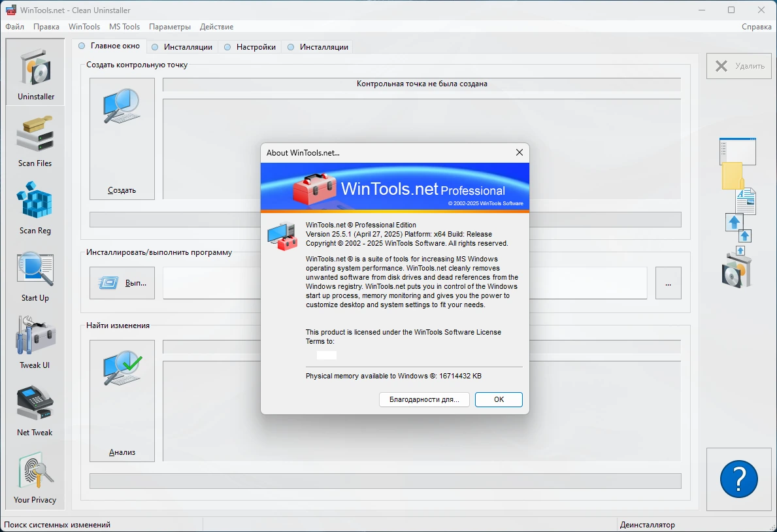Click the Version 25.5.1 text line

[399, 234]
